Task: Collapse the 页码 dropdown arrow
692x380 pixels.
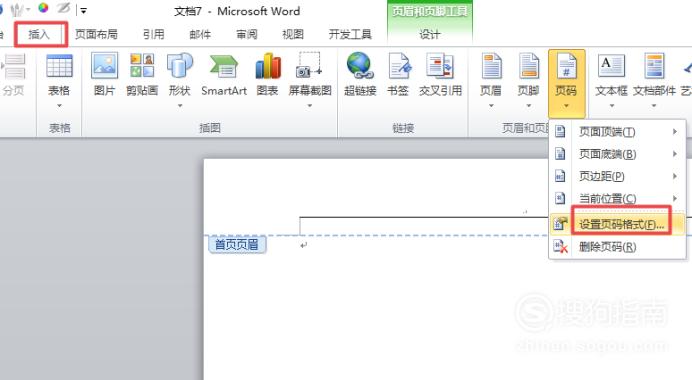Action: tap(566, 106)
